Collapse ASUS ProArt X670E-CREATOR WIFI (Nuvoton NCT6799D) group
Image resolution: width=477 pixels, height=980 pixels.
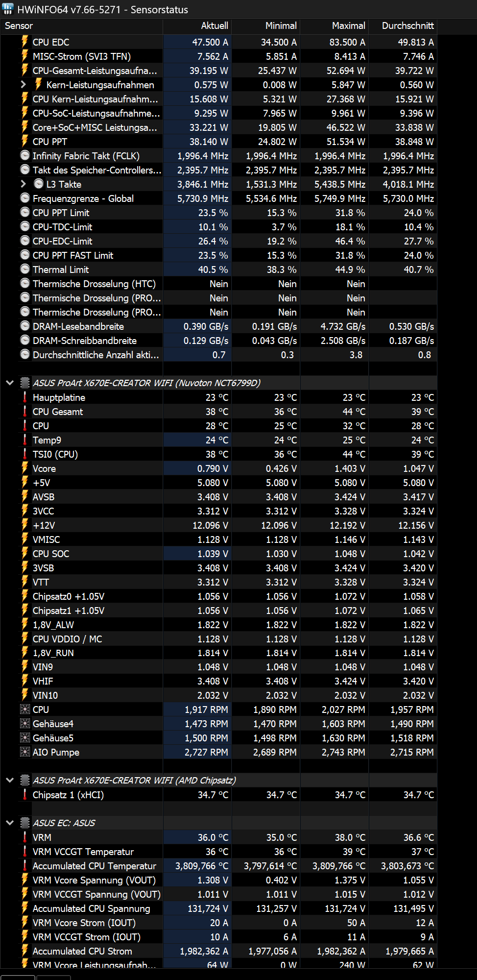coord(10,383)
